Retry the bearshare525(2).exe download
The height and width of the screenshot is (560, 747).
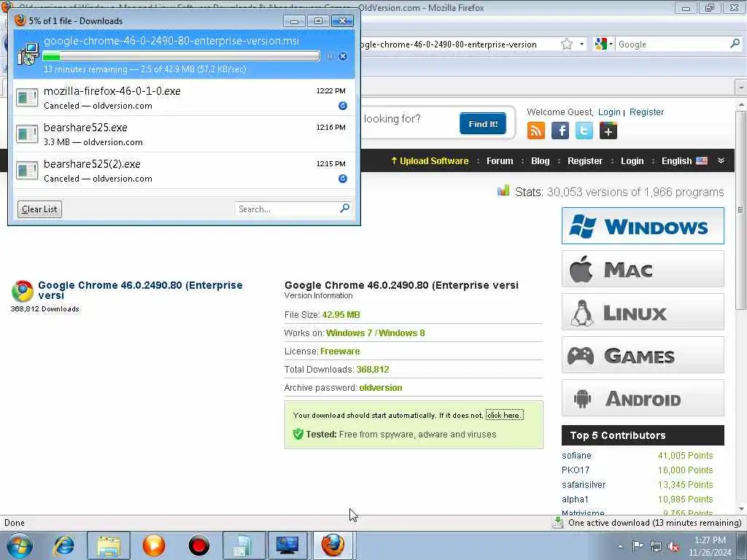coord(343,179)
